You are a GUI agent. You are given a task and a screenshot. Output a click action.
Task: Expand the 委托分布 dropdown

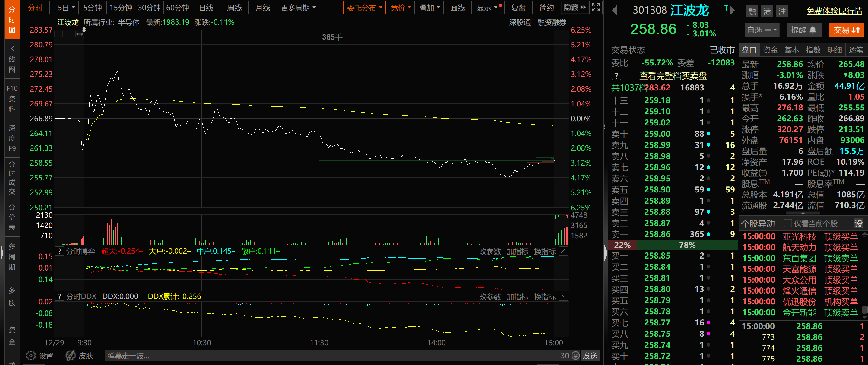[364, 8]
